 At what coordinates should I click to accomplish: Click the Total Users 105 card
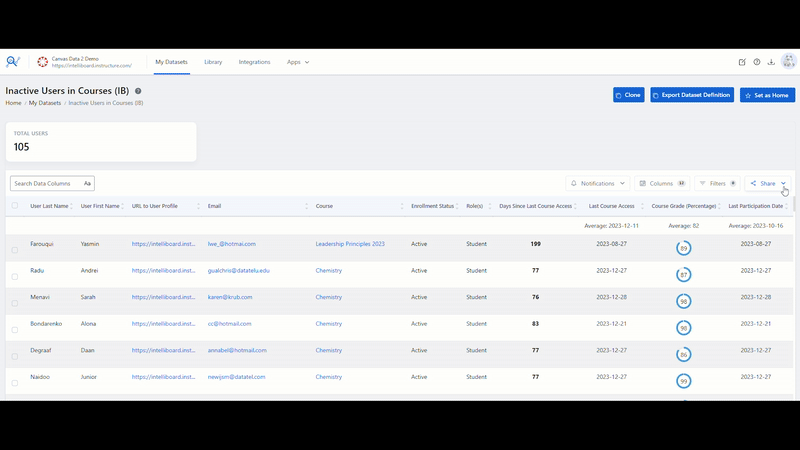(101, 142)
